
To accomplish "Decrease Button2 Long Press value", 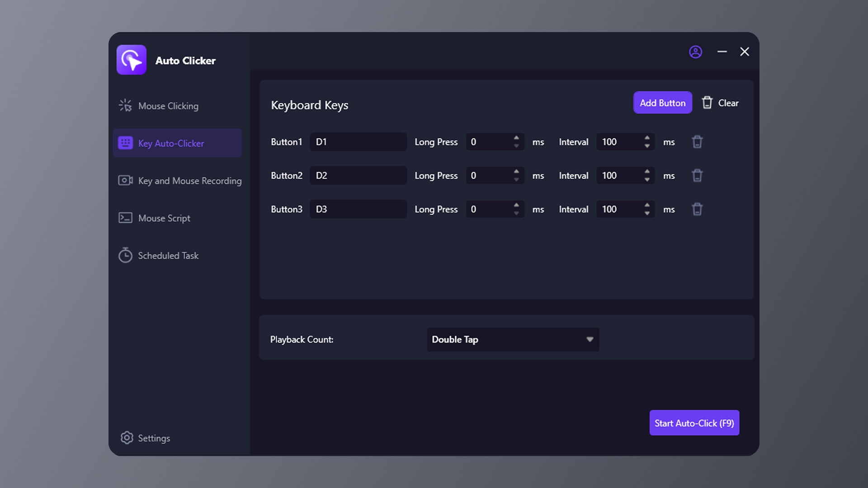I will (x=516, y=178).
